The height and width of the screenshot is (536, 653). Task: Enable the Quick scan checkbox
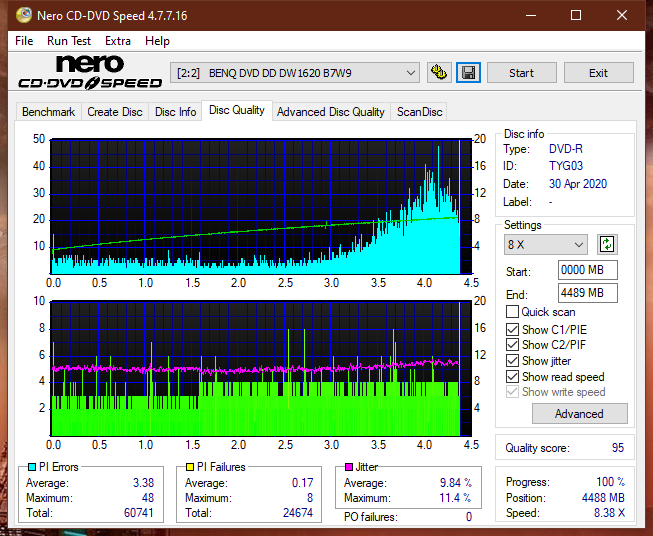coord(512,312)
